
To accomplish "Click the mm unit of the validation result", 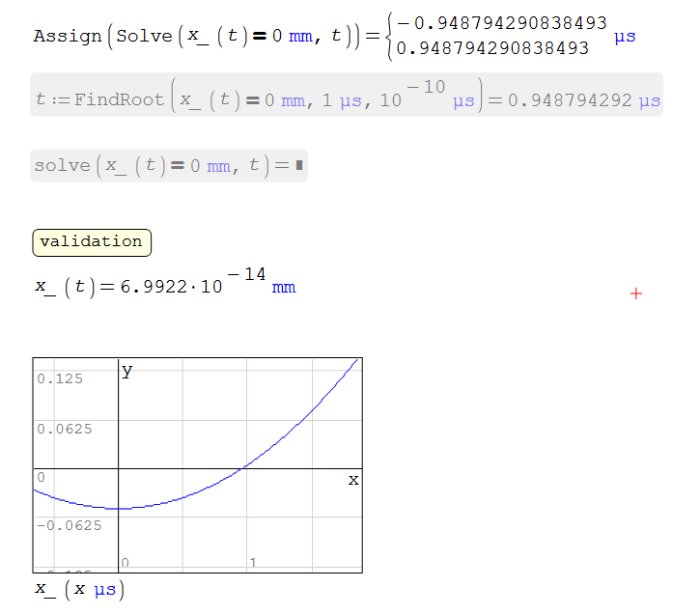I will click(x=284, y=288).
